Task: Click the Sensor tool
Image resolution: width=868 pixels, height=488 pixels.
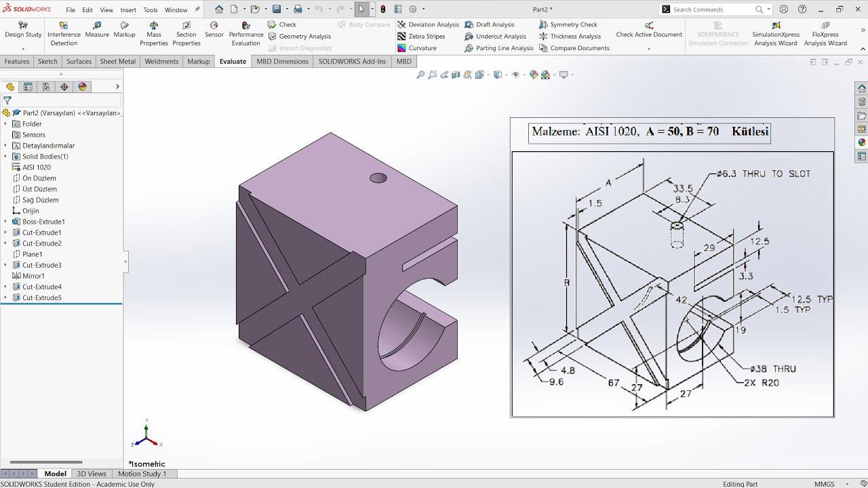Action: 214,30
